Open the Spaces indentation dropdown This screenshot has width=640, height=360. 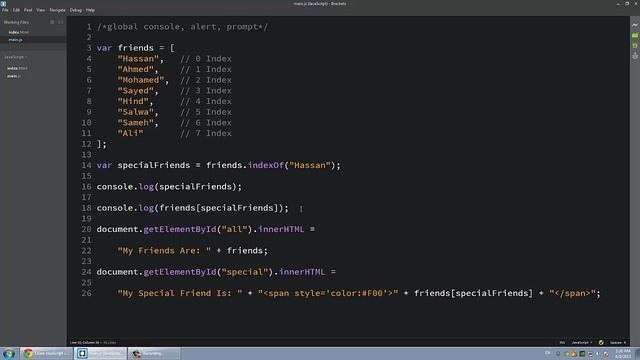618,342
